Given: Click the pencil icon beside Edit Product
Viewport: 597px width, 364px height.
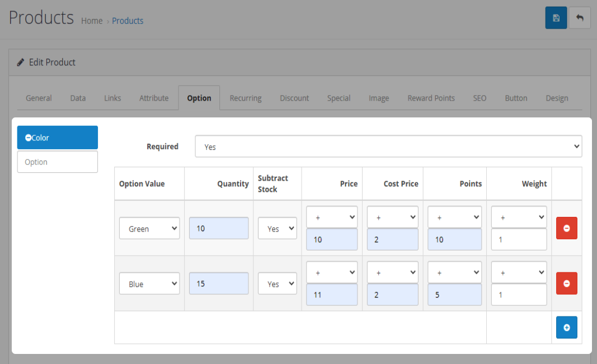Looking at the screenshot, I should tap(21, 62).
